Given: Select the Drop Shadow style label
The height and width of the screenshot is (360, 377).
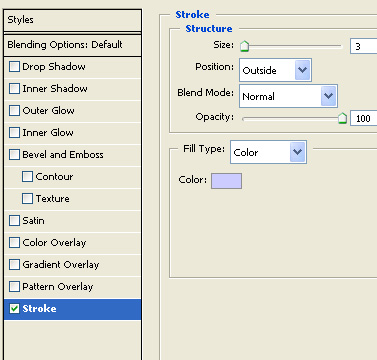Looking at the screenshot, I should coord(54,67).
